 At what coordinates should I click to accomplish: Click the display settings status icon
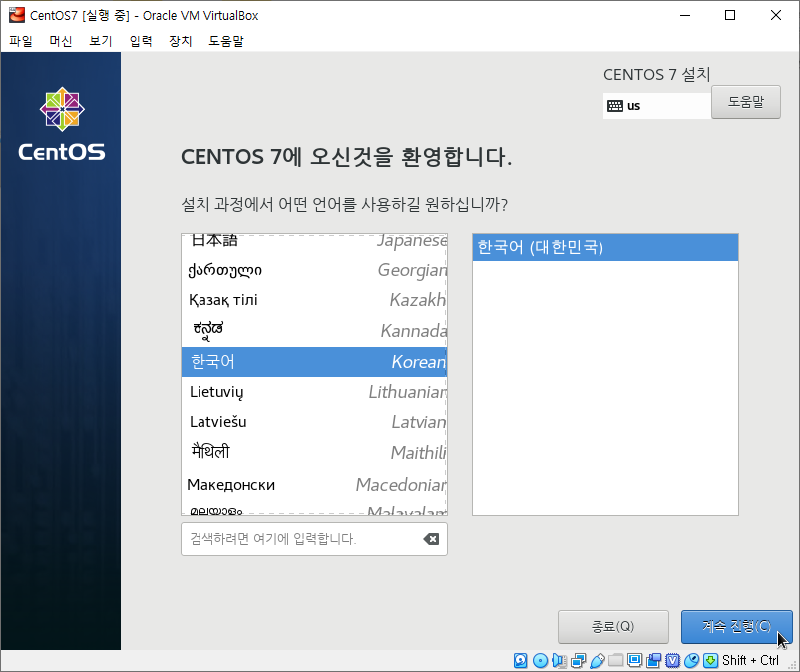pos(634,660)
